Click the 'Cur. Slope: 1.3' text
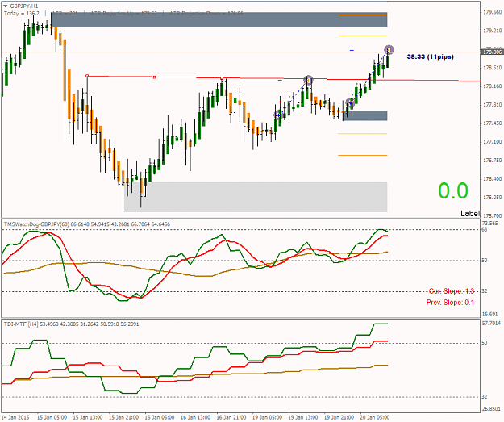 point(452,291)
